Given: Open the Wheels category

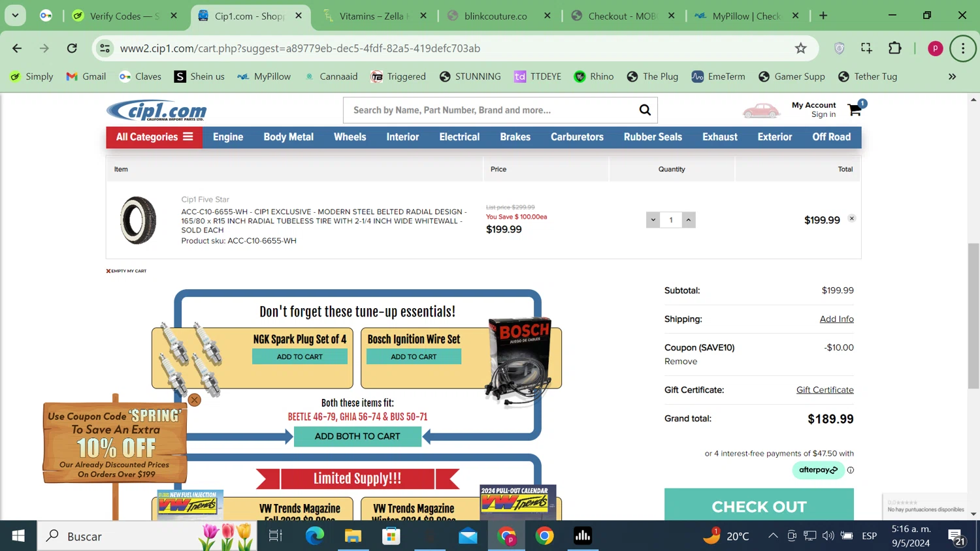Looking at the screenshot, I should point(350,137).
